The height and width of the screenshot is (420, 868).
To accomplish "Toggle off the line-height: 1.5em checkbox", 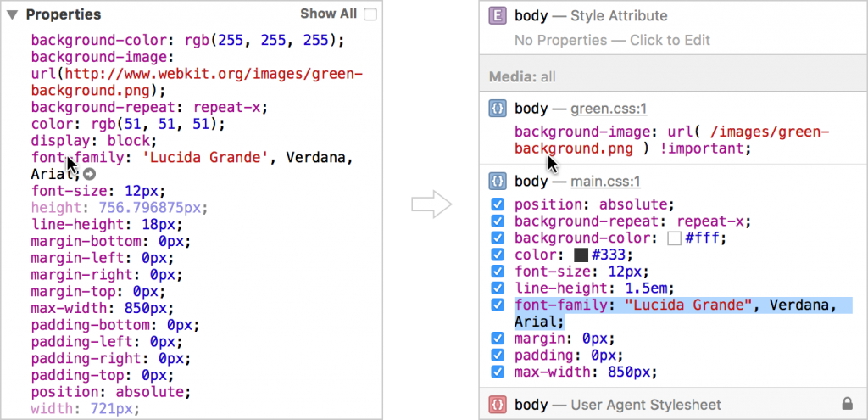I will (498, 288).
